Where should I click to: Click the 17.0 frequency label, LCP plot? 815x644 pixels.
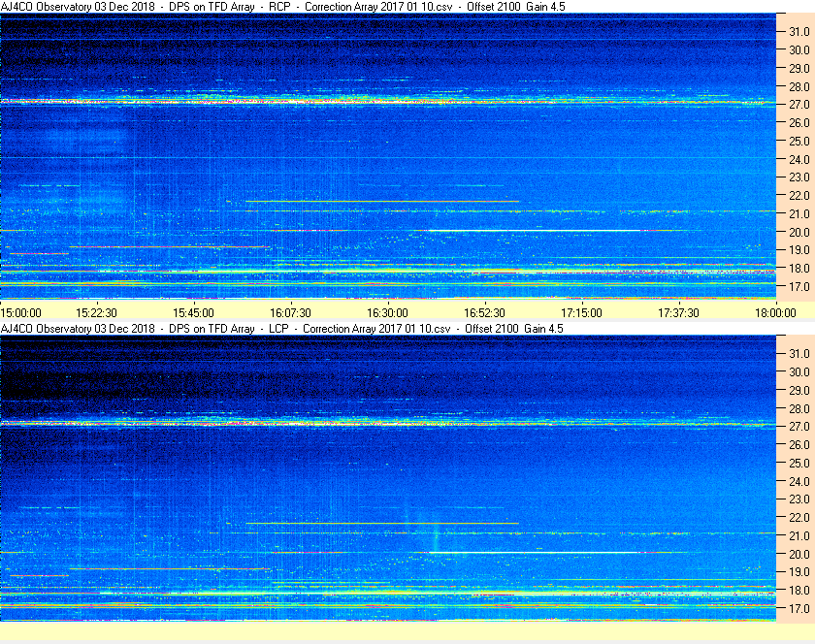click(x=799, y=608)
